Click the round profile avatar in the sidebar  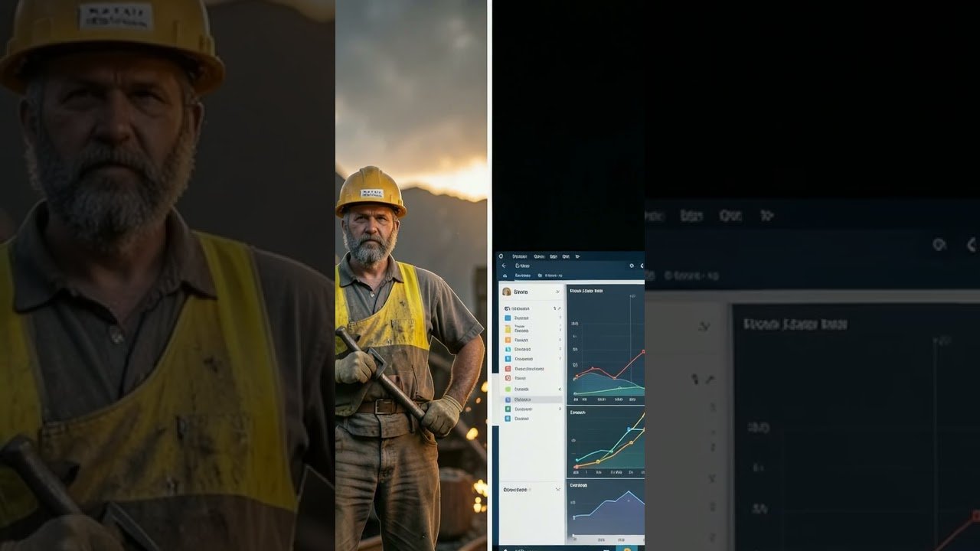coord(506,292)
